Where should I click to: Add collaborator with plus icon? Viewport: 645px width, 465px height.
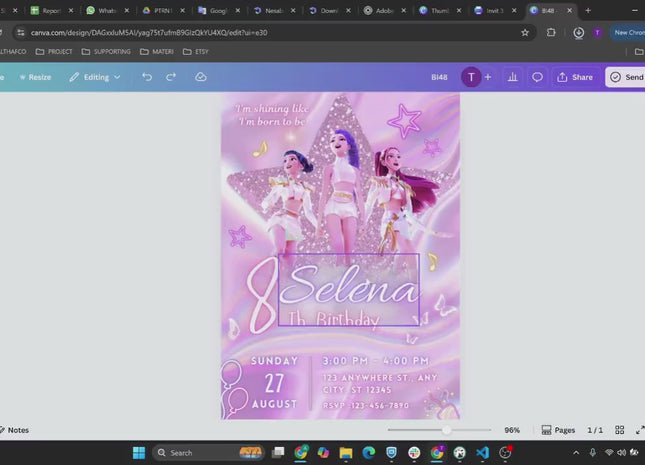click(488, 77)
